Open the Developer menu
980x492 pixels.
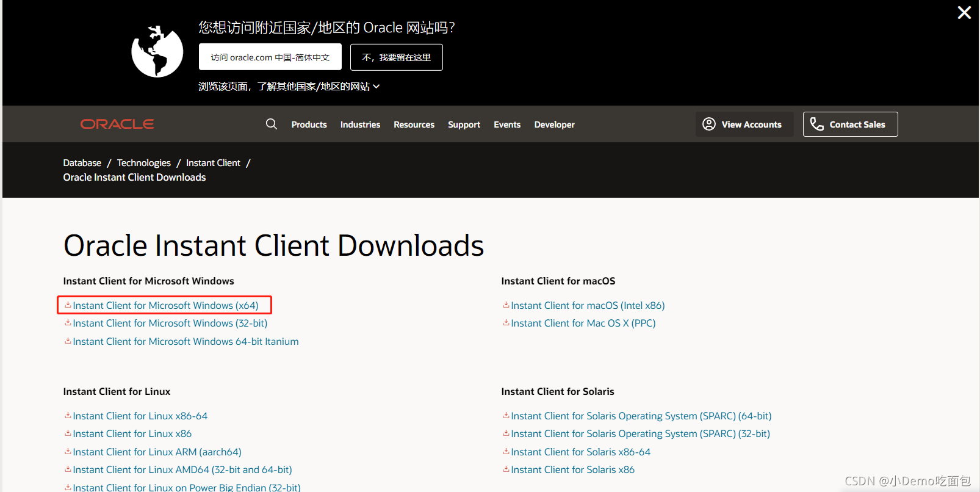(555, 125)
